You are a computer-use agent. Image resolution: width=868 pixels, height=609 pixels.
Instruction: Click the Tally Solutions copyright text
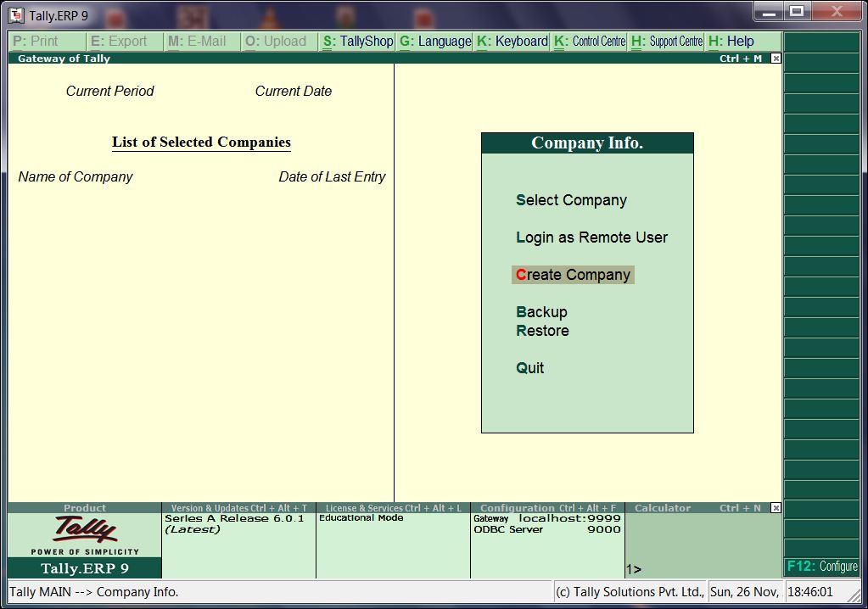tap(630, 592)
